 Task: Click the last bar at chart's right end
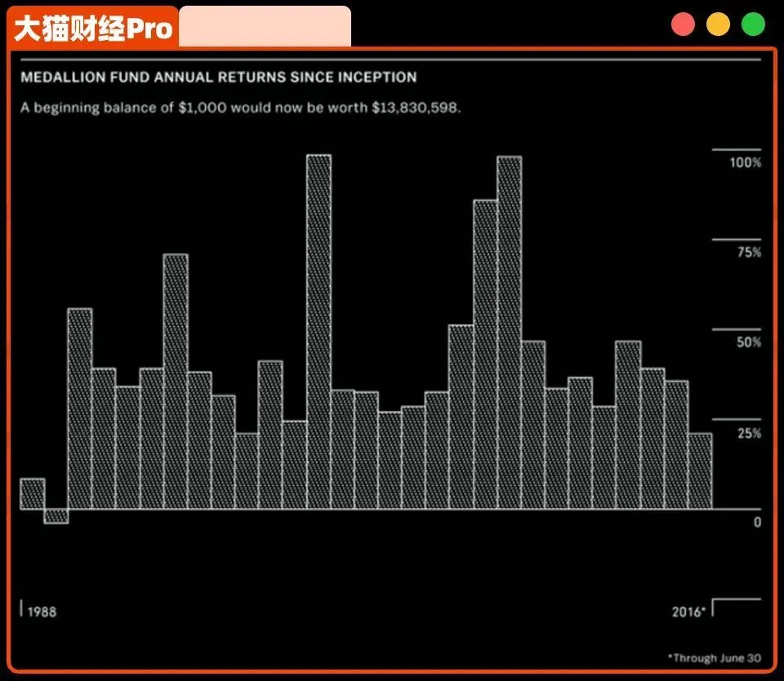pos(700,470)
